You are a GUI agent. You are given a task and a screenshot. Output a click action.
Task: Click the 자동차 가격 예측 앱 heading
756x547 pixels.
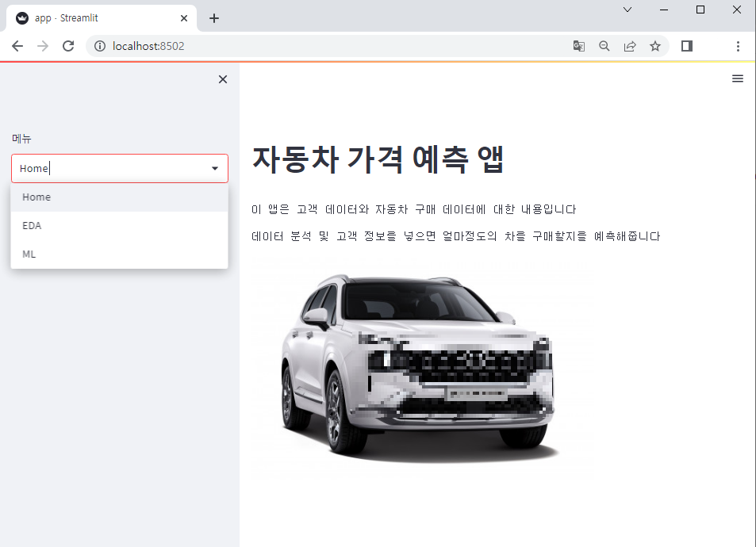pyautogui.click(x=378, y=159)
